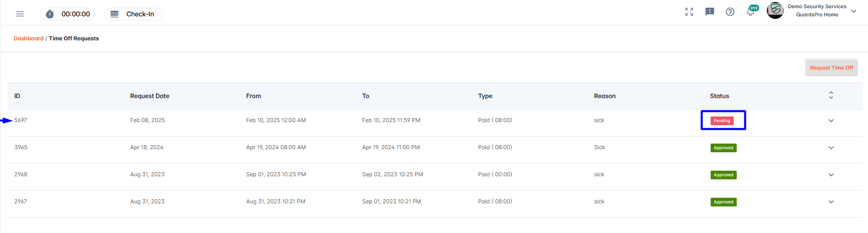The width and height of the screenshot is (868, 233).
Task: Click the stopwatch timer icon
Action: pos(50,14)
